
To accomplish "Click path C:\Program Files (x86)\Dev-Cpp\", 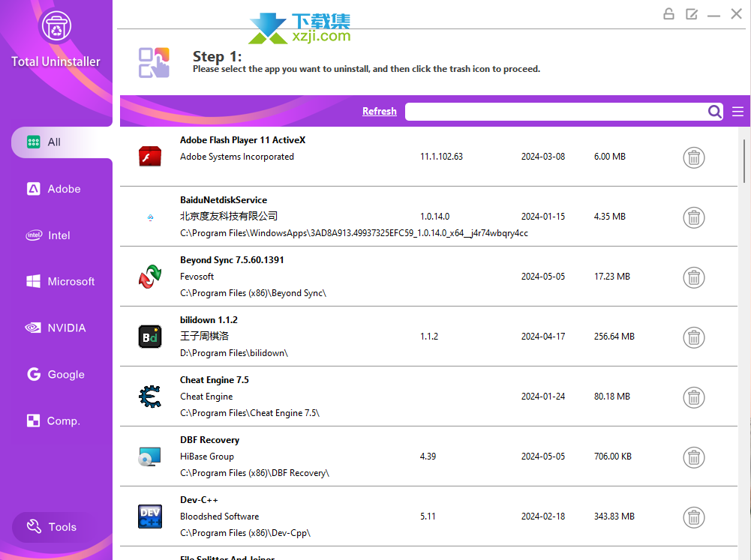I will [x=245, y=533].
